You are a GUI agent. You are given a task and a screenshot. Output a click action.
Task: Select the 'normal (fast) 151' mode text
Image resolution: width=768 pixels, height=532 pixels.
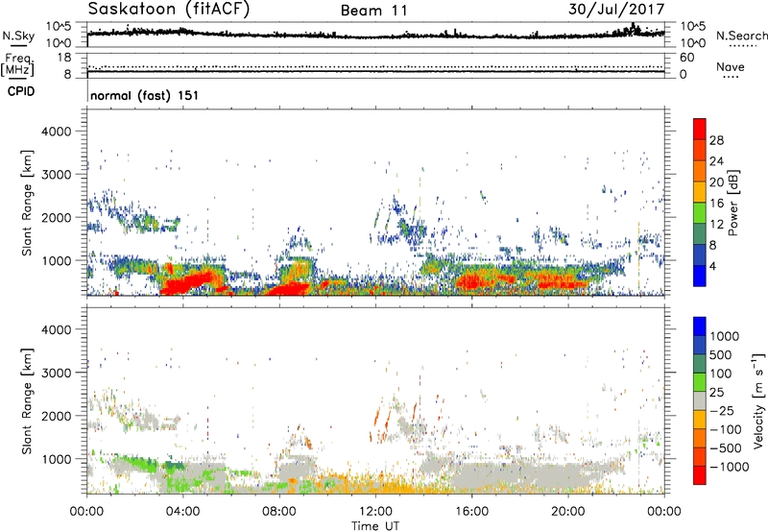145,95
